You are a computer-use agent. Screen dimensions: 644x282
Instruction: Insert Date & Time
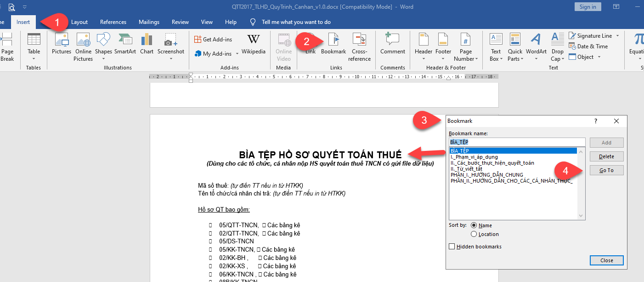click(588, 46)
